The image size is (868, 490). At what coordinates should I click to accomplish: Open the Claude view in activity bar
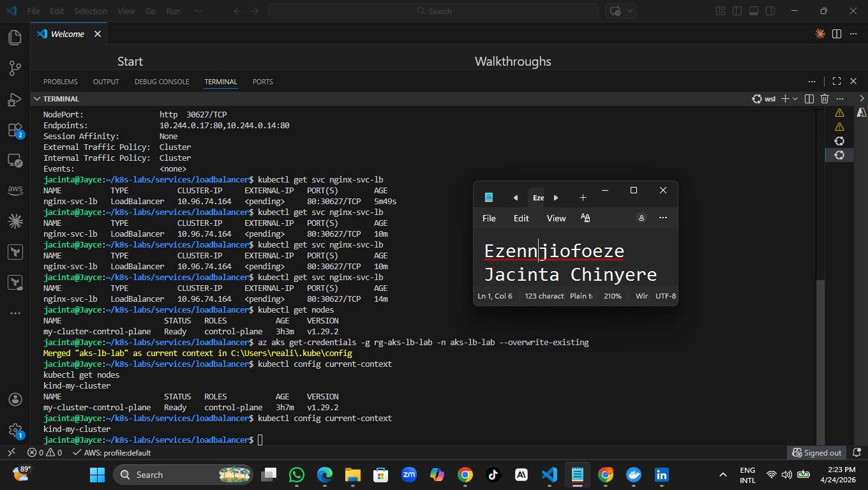coord(15,221)
